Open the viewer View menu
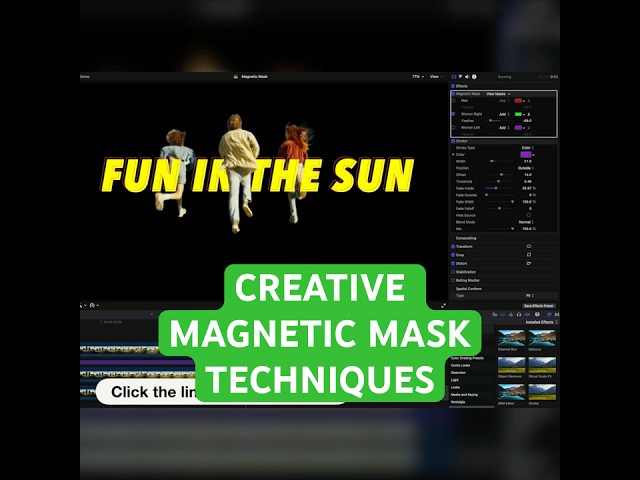Screen dimensions: 640x480 point(436,77)
